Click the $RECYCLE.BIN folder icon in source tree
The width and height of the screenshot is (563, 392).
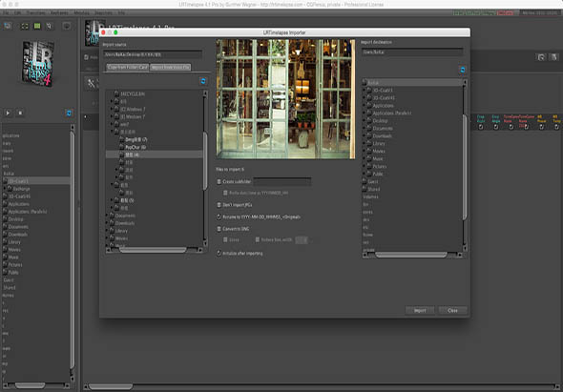coord(116,93)
